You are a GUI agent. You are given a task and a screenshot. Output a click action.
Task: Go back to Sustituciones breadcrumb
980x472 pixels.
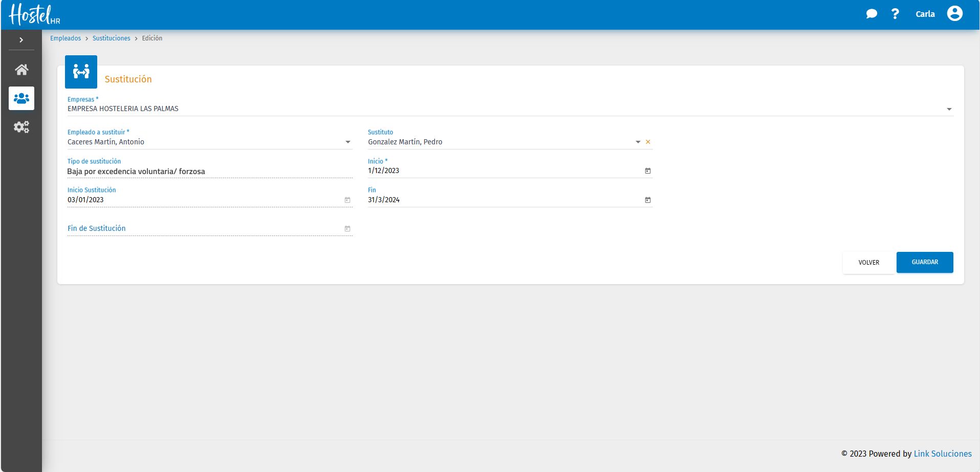pyautogui.click(x=111, y=38)
